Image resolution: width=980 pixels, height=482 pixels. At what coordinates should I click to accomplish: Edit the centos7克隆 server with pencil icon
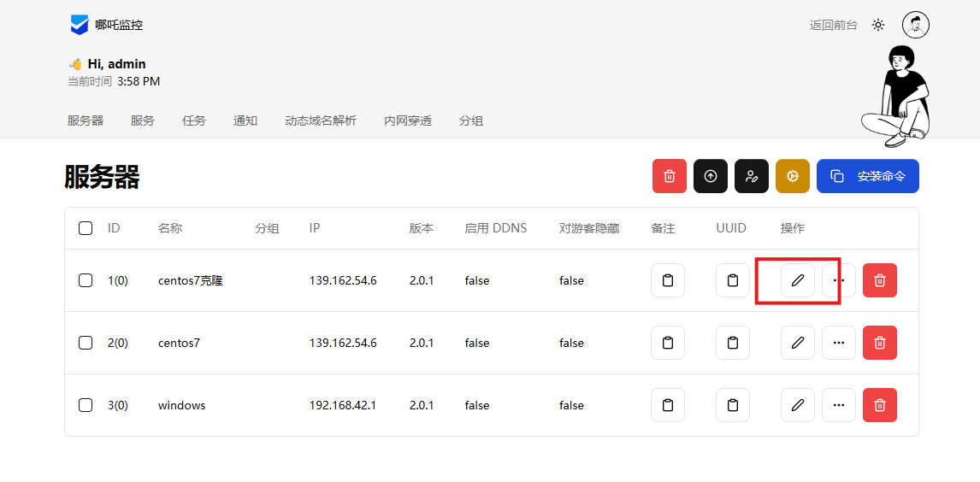[x=798, y=280]
